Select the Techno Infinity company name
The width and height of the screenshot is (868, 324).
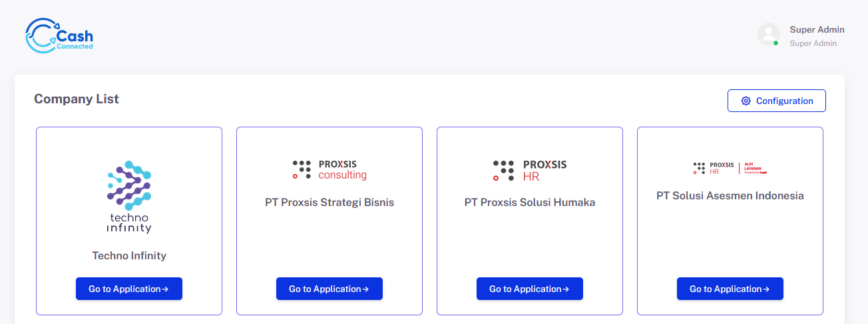coord(129,255)
